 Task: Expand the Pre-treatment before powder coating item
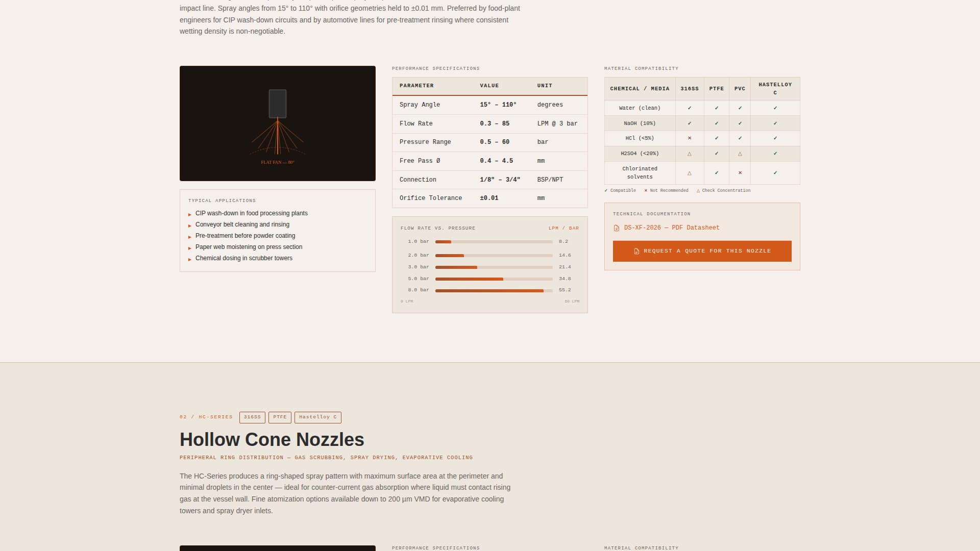click(x=246, y=236)
